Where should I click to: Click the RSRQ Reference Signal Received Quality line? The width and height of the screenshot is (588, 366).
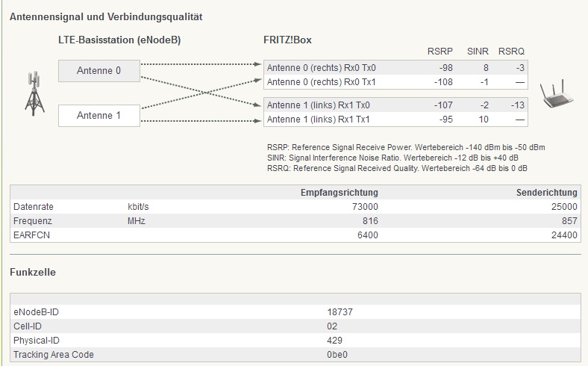click(397, 169)
